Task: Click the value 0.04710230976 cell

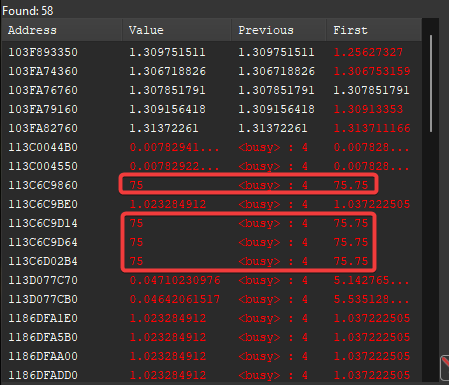Action: pos(175,280)
